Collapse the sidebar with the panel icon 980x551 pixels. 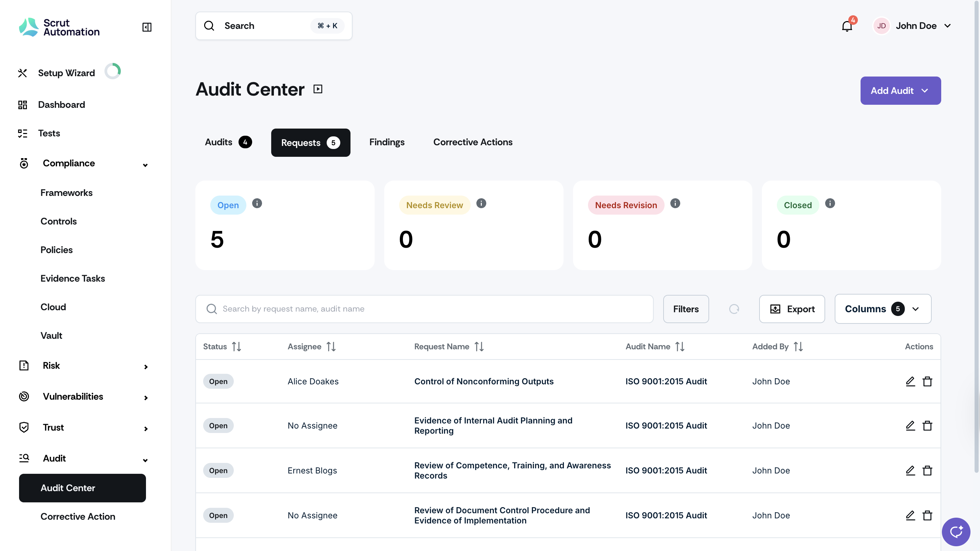[x=146, y=27]
